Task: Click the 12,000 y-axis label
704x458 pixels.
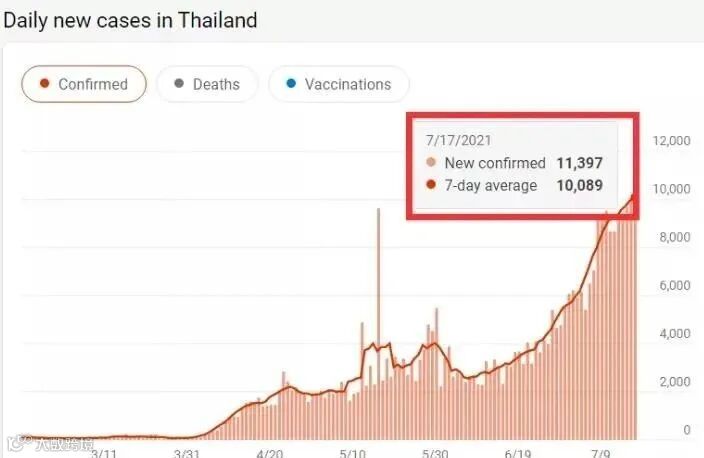Action: (672, 141)
